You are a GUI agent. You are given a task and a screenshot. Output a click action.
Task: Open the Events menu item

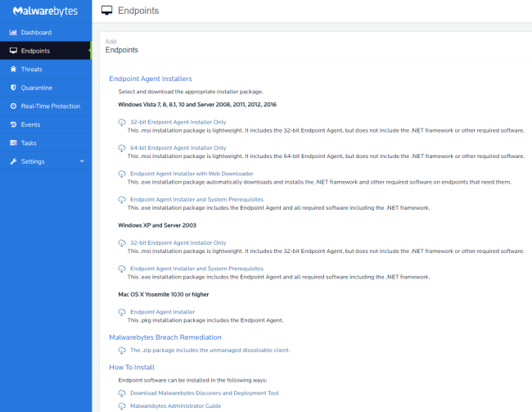[x=46, y=125]
